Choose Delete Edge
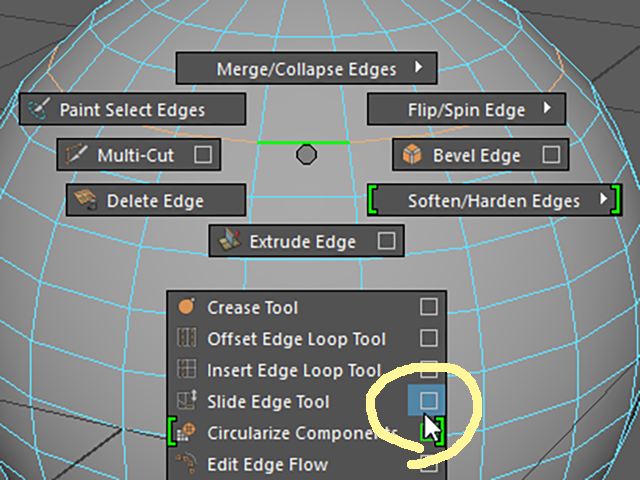Screen dimensions: 640x480 coord(156,200)
